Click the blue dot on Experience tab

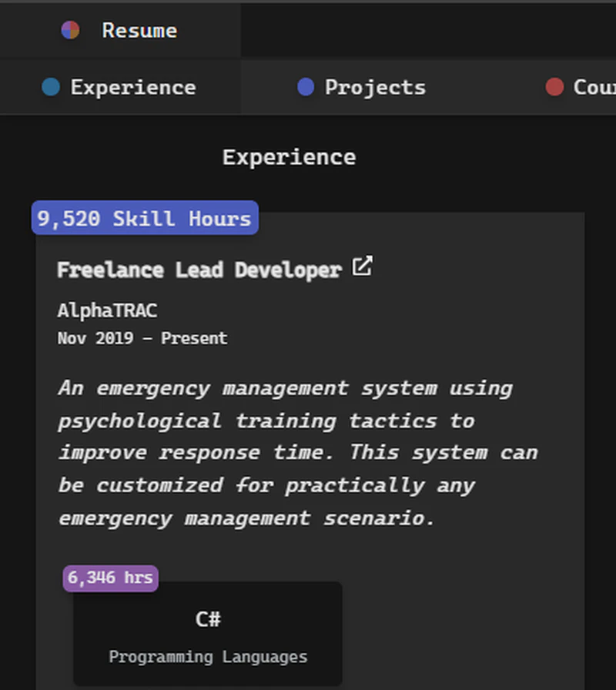pyautogui.click(x=51, y=87)
